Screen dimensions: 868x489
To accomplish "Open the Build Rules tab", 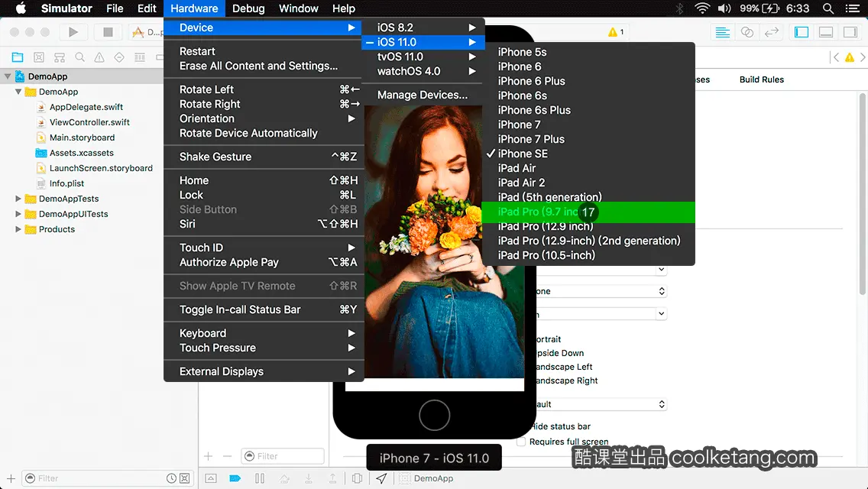I will pos(762,79).
